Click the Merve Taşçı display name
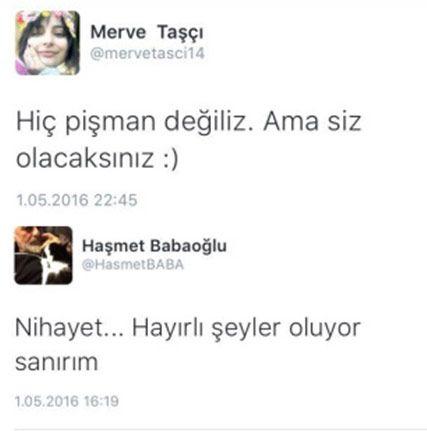The height and width of the screenshot is (431, 427). [x=147, y=33]
